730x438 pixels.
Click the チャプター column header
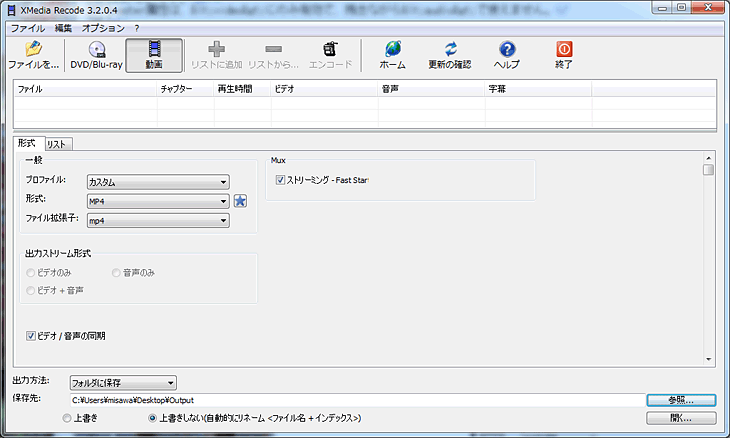(185, 88)
